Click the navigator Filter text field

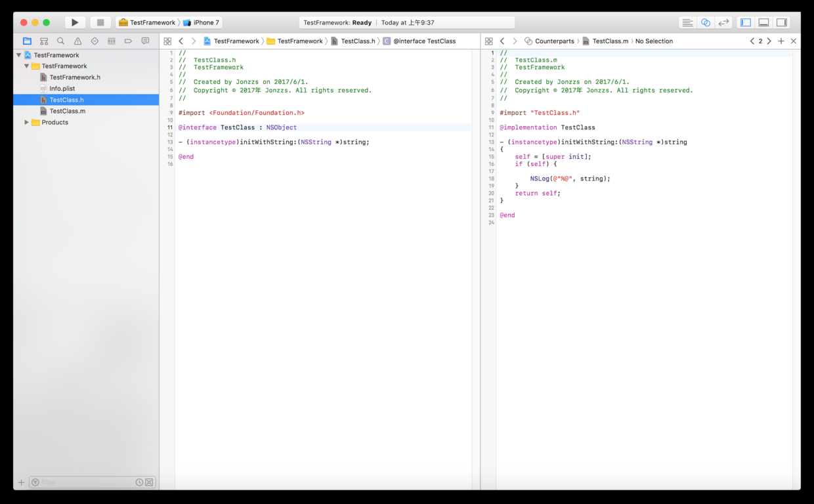87,482
